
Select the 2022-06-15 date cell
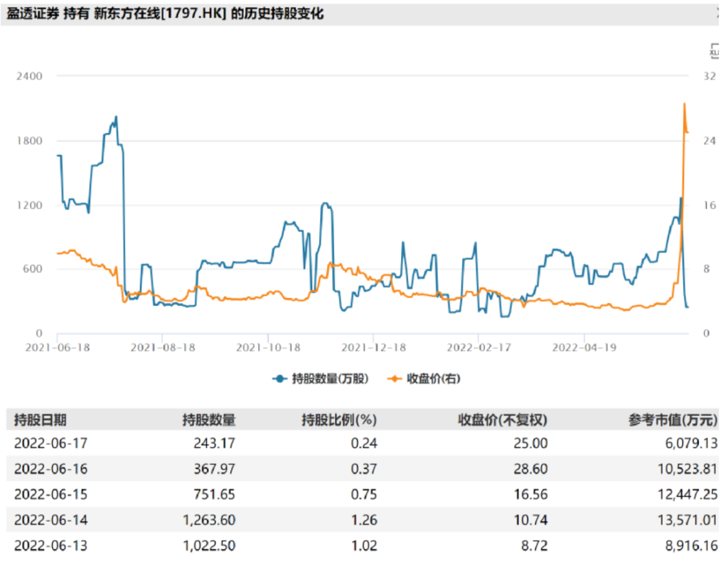click(x=50, y=494)
